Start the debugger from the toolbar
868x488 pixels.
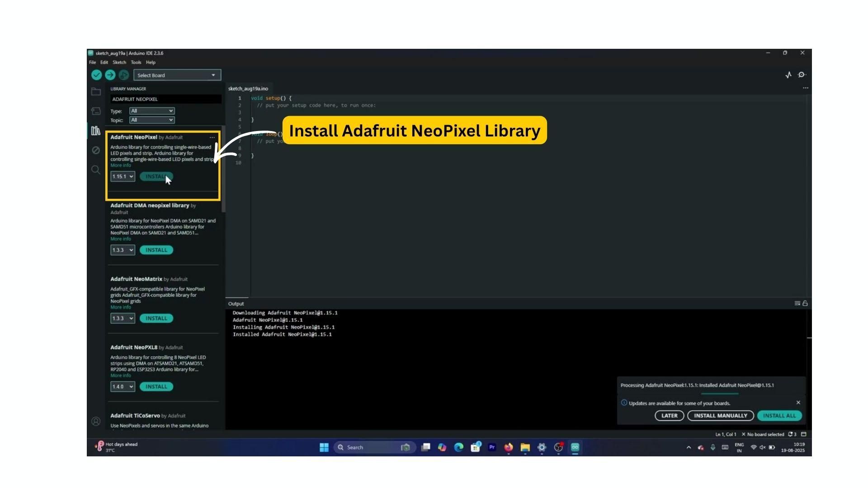(123, 75)
